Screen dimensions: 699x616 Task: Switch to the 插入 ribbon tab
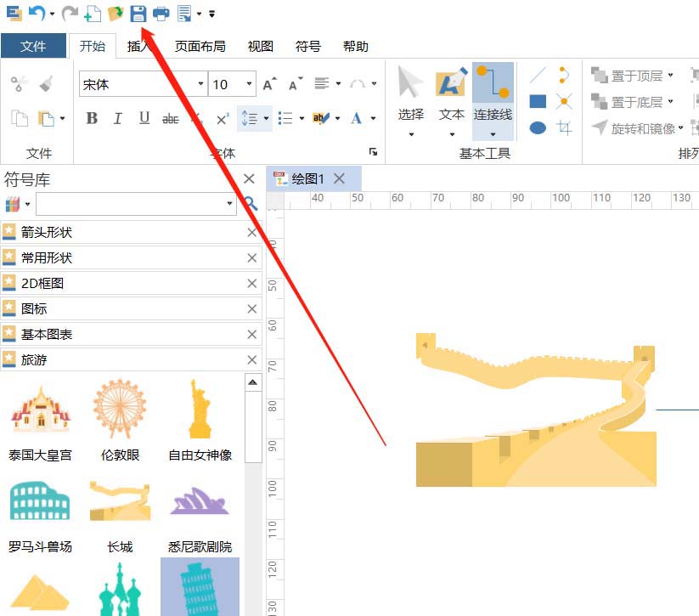(138, 47)
